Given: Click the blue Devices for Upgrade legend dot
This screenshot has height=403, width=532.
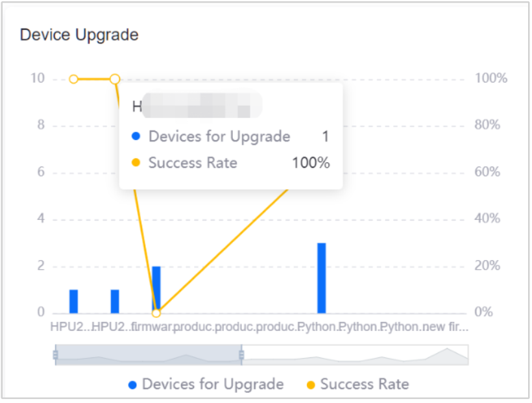Looking at the screenshot, I should pyautogui.click(x=132, y=384).
